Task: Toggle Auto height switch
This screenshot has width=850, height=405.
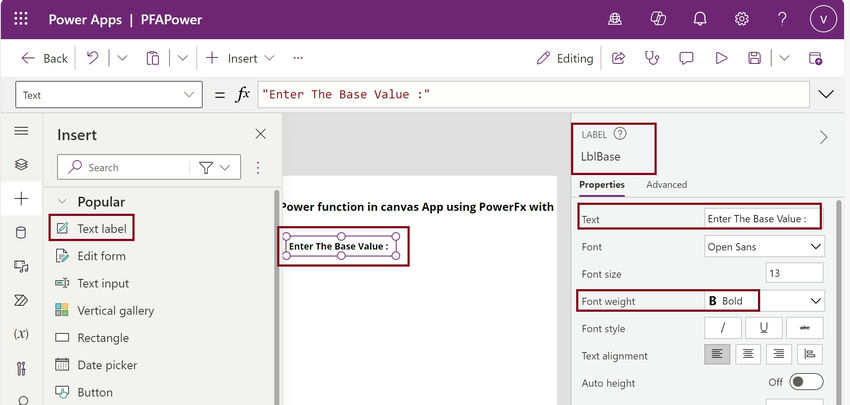Action: tap(806, 382)
